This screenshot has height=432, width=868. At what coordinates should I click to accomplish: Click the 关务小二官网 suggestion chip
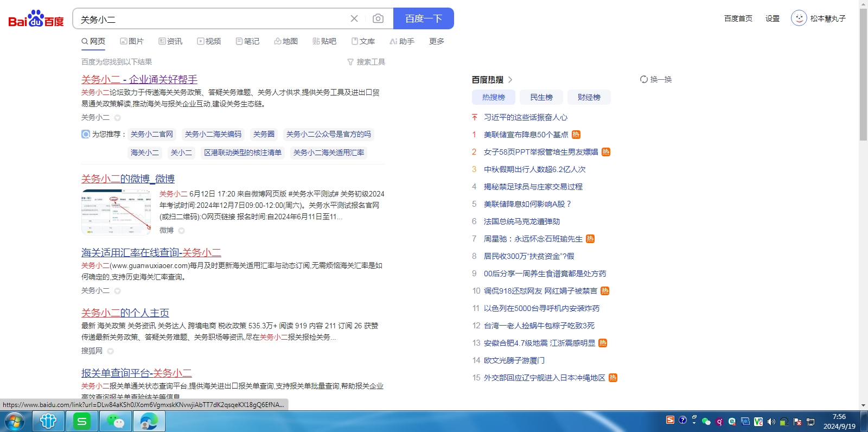coord(152,134)
